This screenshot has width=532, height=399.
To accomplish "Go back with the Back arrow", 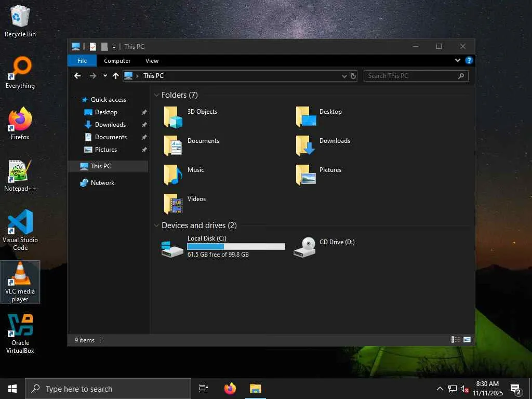I will click(x=77, y=76).
